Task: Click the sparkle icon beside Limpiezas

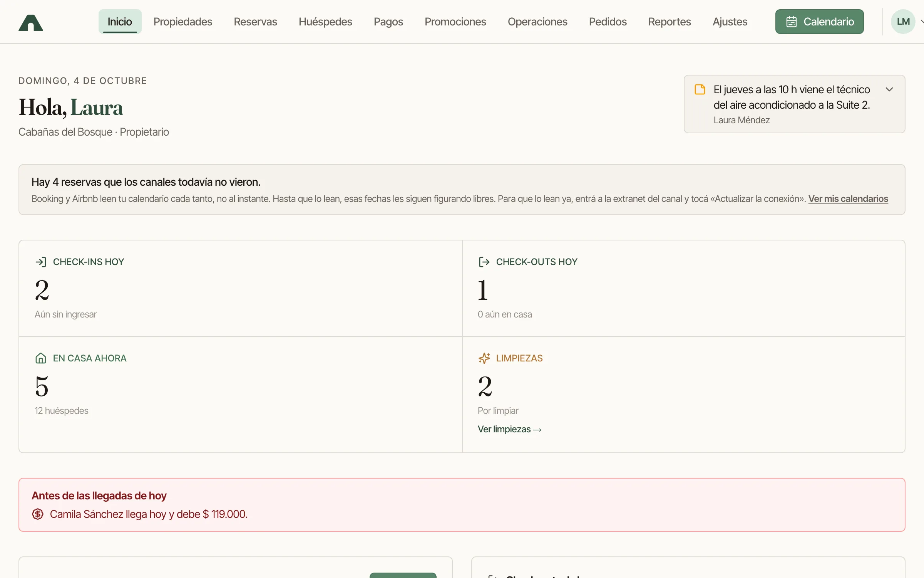Action: pos(484,358)
